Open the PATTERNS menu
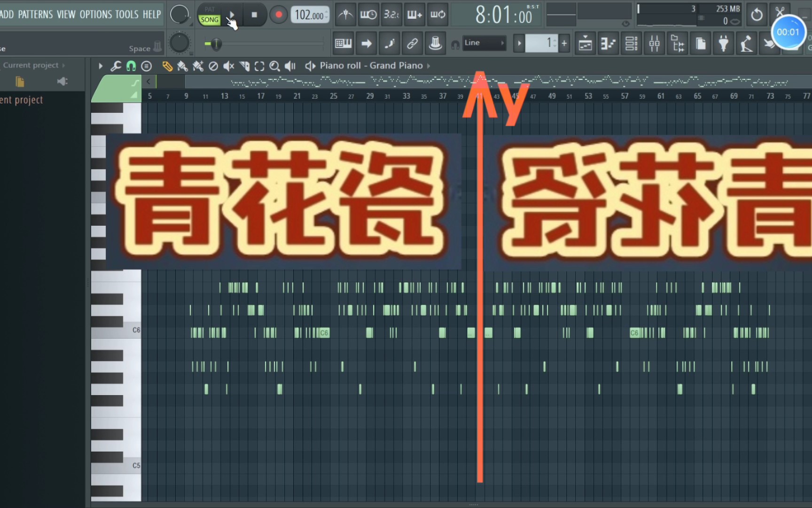Image resolution: width=812 pixels, height=508 pixels. [35, 15]
